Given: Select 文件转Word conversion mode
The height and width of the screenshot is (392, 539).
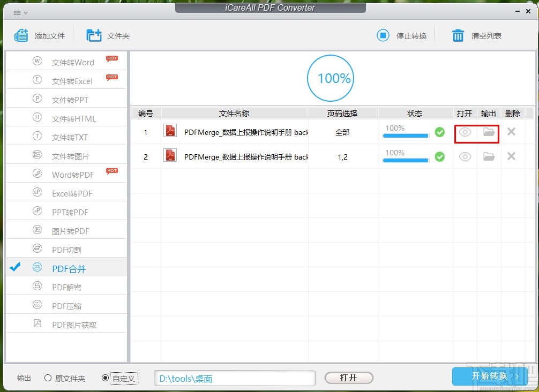Looking at the screenshot, I should click(x=66, y=61).
